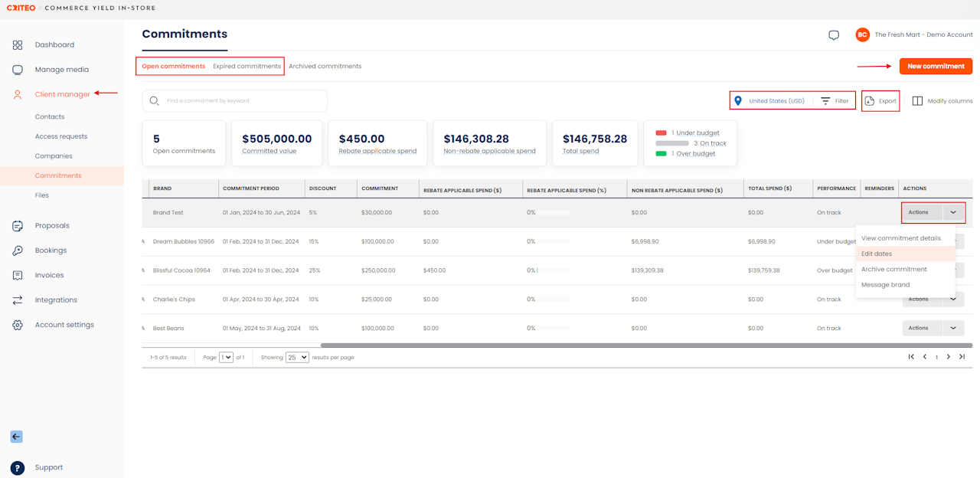Image resolution: width=980 pixels, height=478 pixels.
Task: Click the Filter icon
Action: point(825,101)
